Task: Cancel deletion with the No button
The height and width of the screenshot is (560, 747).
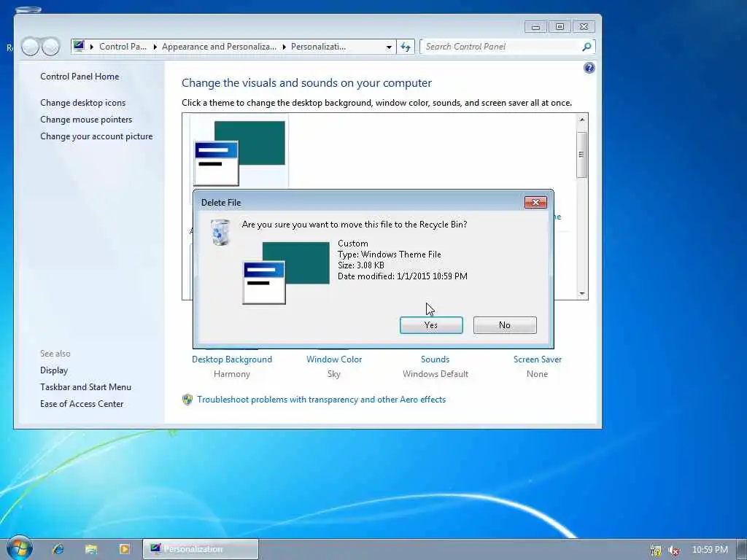Action: [x=505, y=325]
